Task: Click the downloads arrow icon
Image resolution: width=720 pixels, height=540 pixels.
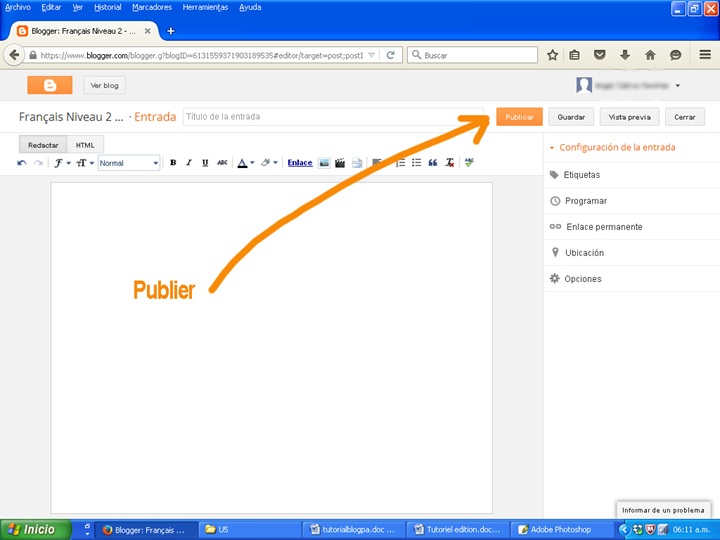Action: click(x=624, y=55)
